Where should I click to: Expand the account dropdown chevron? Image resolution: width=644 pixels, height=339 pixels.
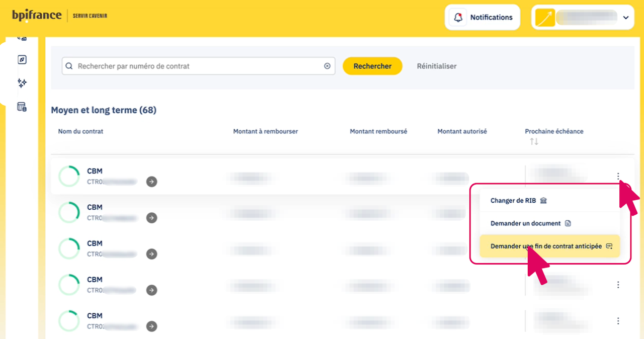click(x=626, y=18)
